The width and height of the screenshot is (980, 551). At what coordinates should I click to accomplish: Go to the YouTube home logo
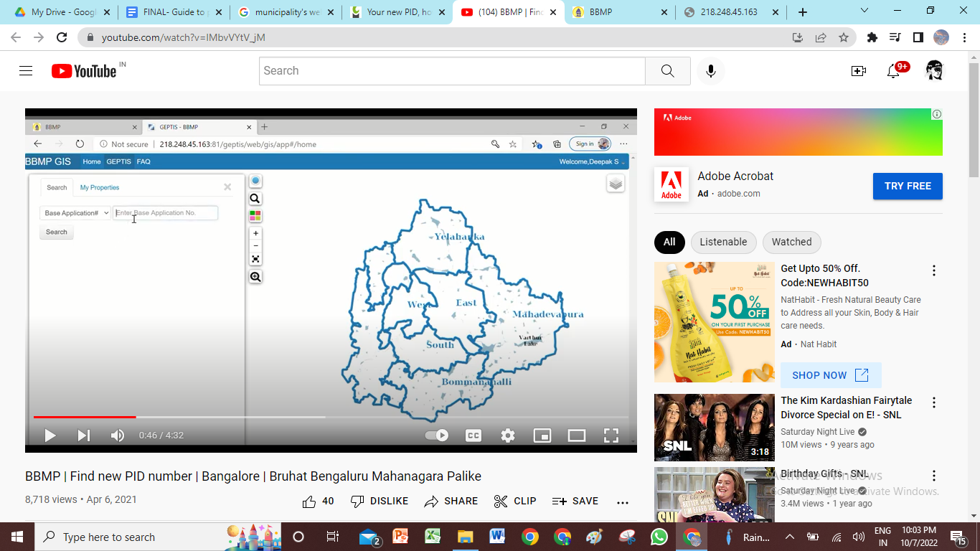[84, 70]
